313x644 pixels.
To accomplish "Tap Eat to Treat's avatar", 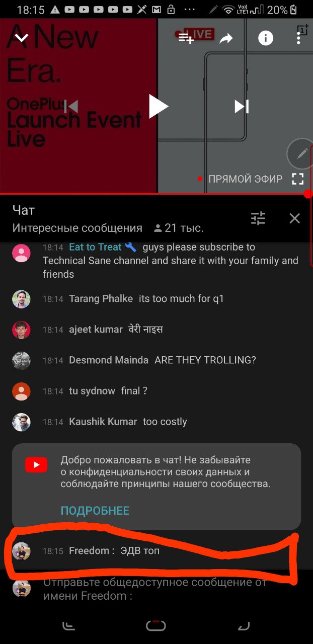I will click(x=21, y=253).
